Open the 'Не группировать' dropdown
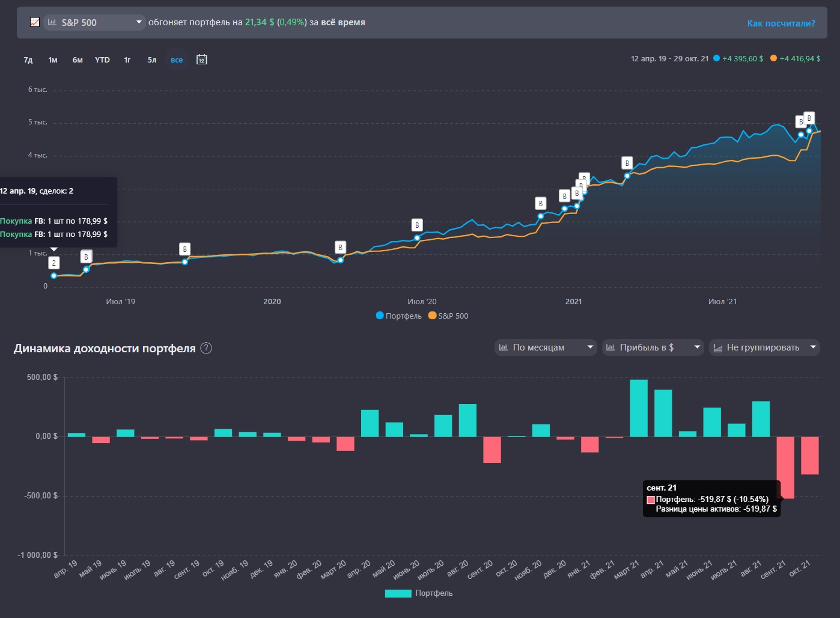 point(764,347)
